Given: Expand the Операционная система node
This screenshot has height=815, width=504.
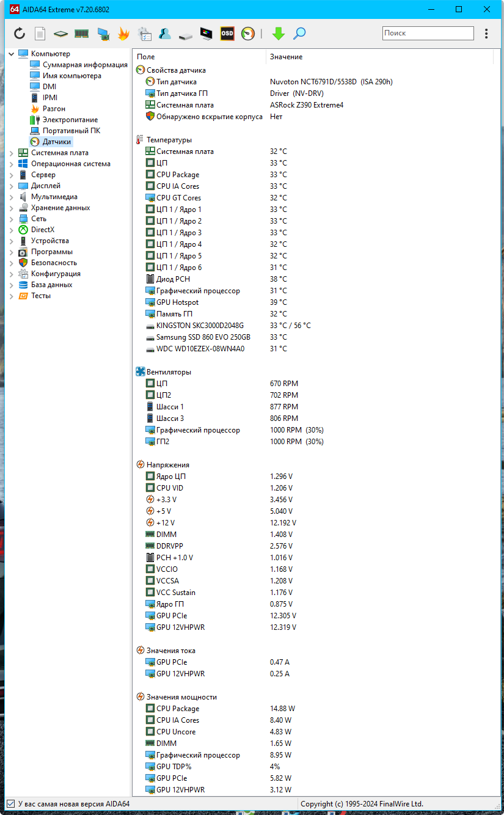Looking at the screenshot, I should pos(11,164).
